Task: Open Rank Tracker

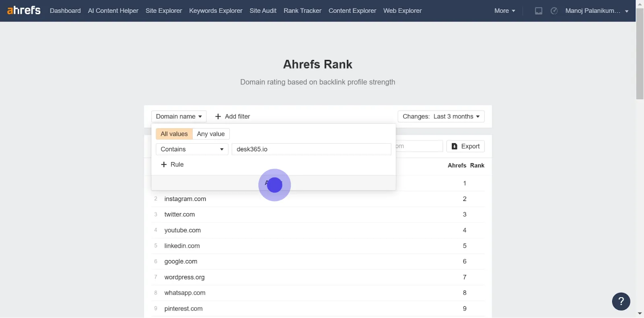Action: (302, 11)
